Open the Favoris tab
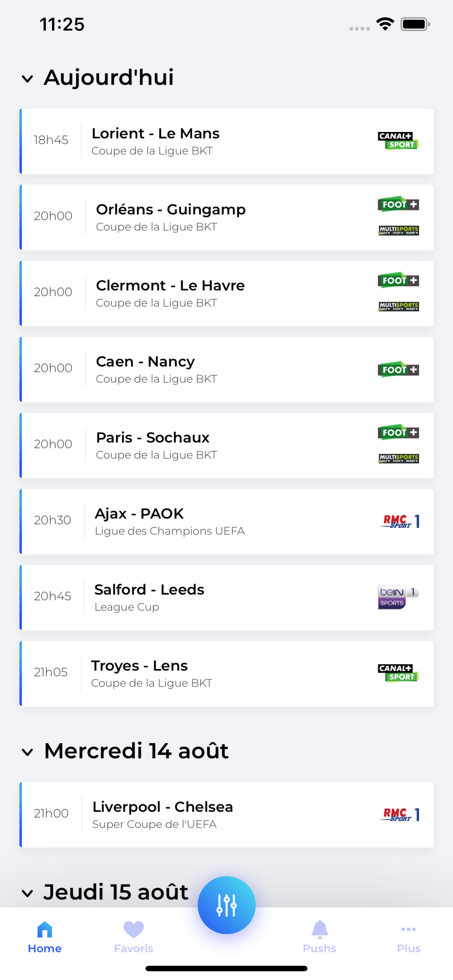This screenshot has width=453, height=980. tap(133, 938)
